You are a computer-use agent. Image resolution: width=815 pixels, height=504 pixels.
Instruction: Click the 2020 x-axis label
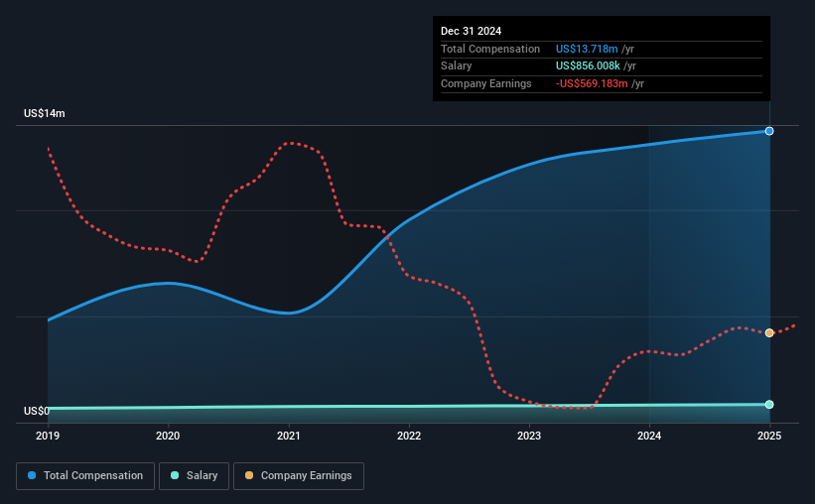click(x=168, y=436)
